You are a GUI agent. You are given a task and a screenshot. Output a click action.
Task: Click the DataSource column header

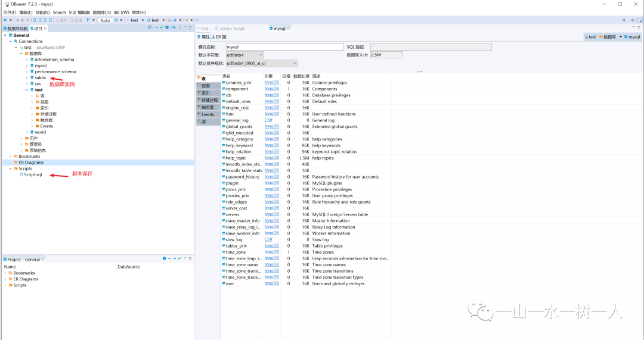(129, 267)
